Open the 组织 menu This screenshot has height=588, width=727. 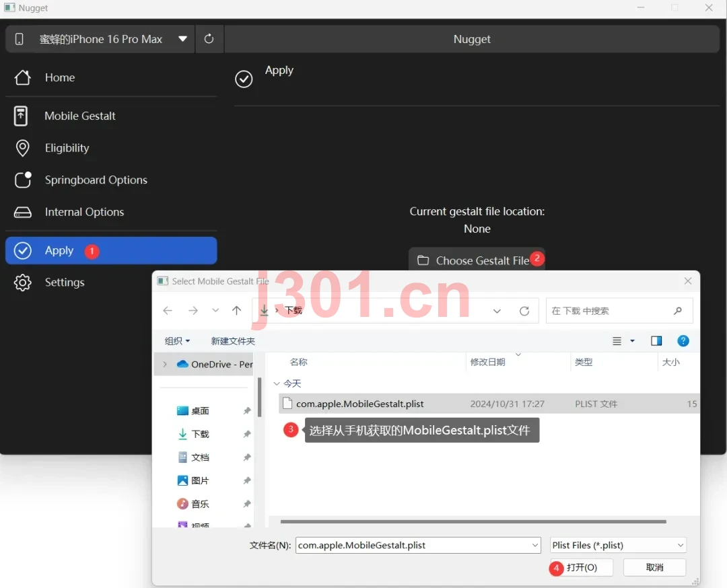[x=177, y=341]
